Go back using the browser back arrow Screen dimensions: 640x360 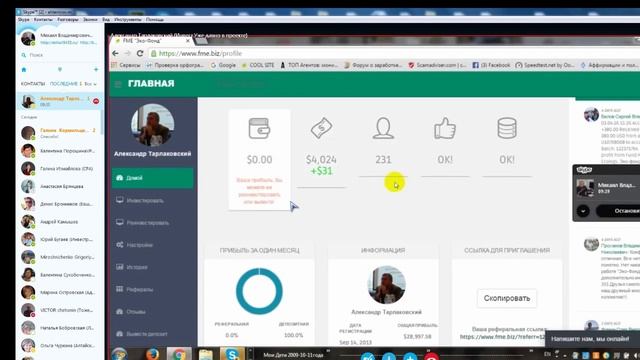[116, 53]
